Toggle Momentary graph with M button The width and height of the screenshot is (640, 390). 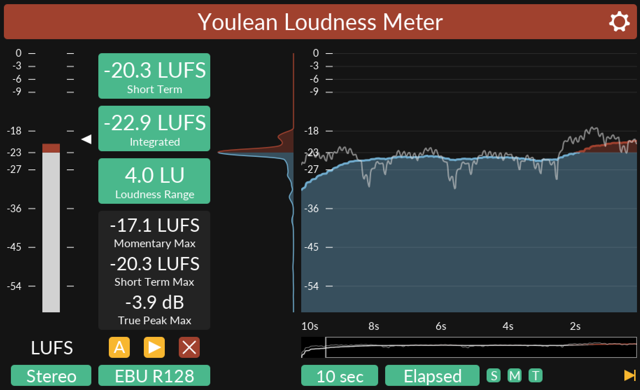point(514,375)
